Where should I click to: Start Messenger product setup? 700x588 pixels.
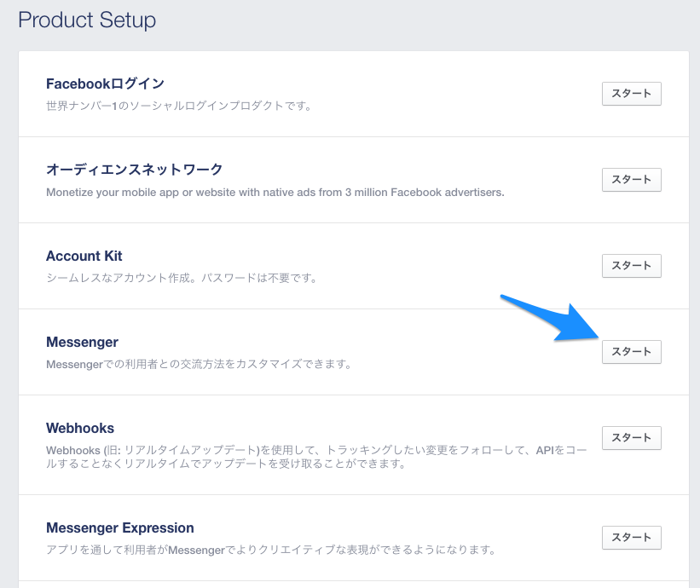tap(631, 352)
